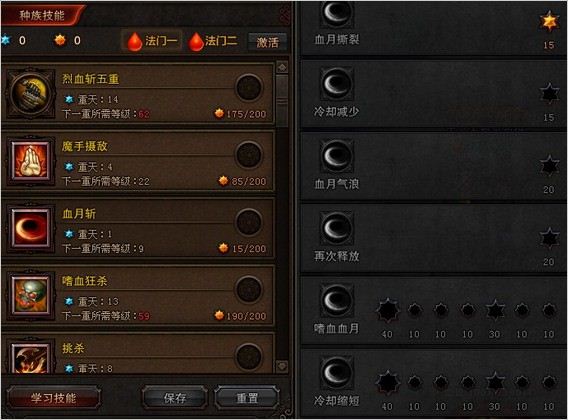Select the 嗜血狂杀 skull skill icon
Image resolution: width=568 pixels, height=420 pixels.
31,295
